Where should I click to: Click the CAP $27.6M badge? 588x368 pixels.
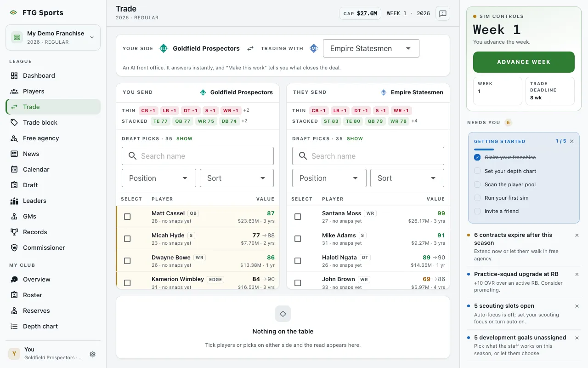click(x=360, y=13)
